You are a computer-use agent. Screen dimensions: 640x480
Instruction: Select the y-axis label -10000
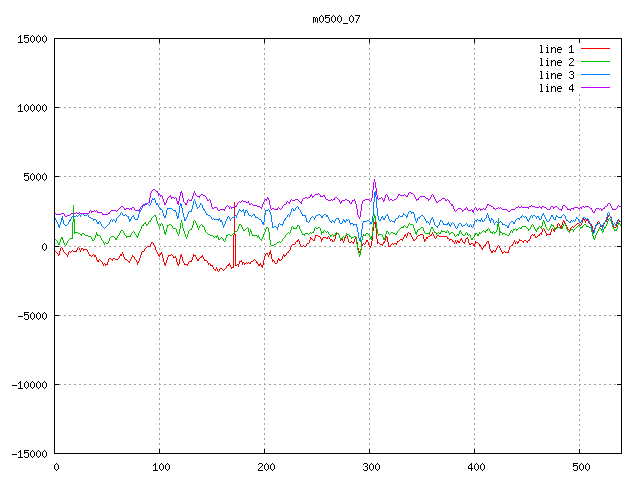click(x=29, y=384)
